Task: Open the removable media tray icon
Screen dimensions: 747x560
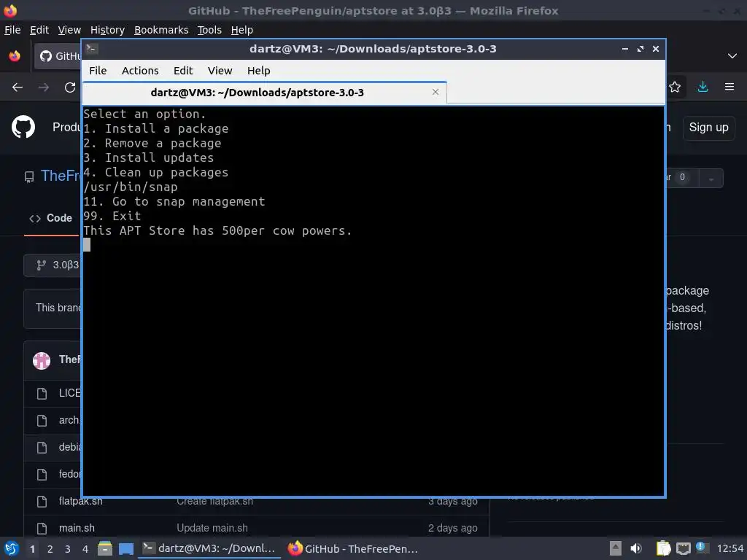Action: [616, 548]
